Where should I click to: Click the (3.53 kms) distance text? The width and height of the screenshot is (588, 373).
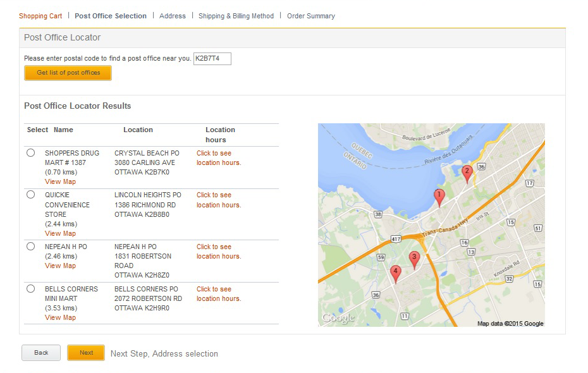click(x=61, y=308)
